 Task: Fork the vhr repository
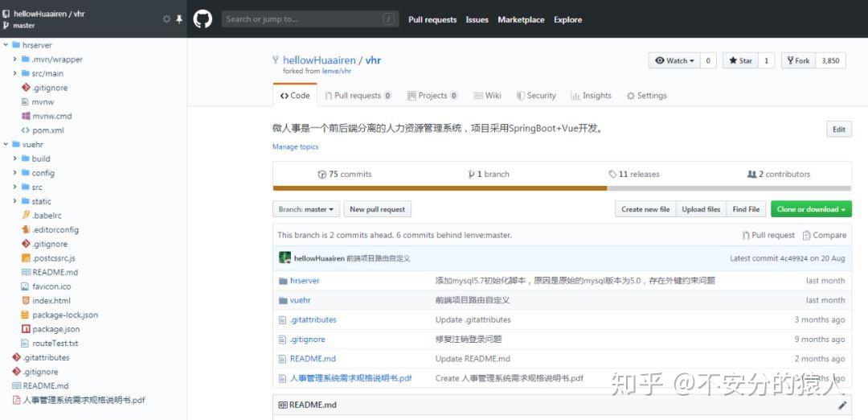click(x=798, y=61)
